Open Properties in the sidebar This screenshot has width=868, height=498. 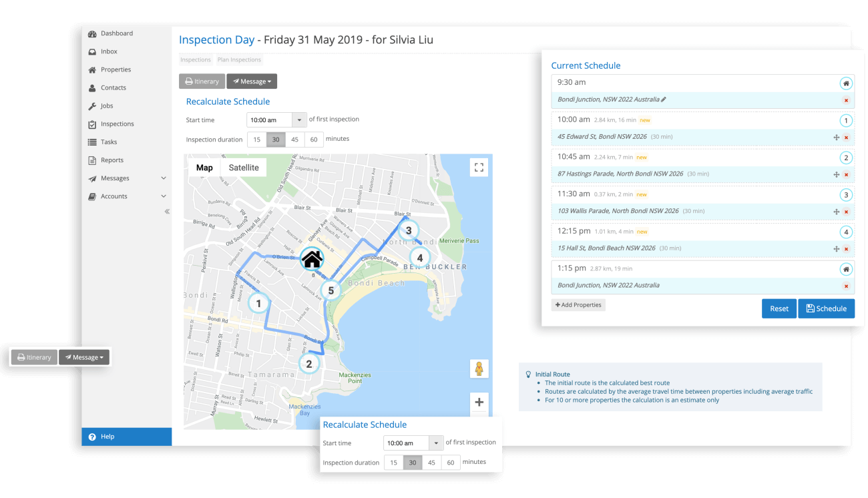(x=116, y=69)
